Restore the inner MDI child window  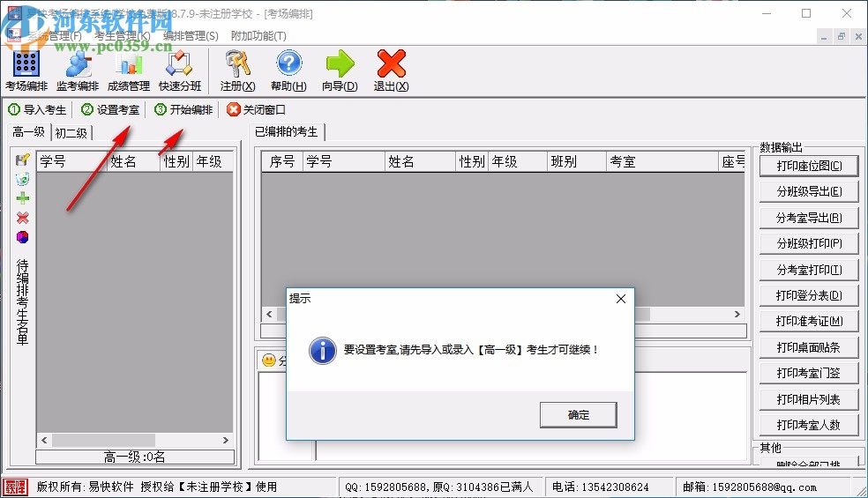tap(841, 36)
